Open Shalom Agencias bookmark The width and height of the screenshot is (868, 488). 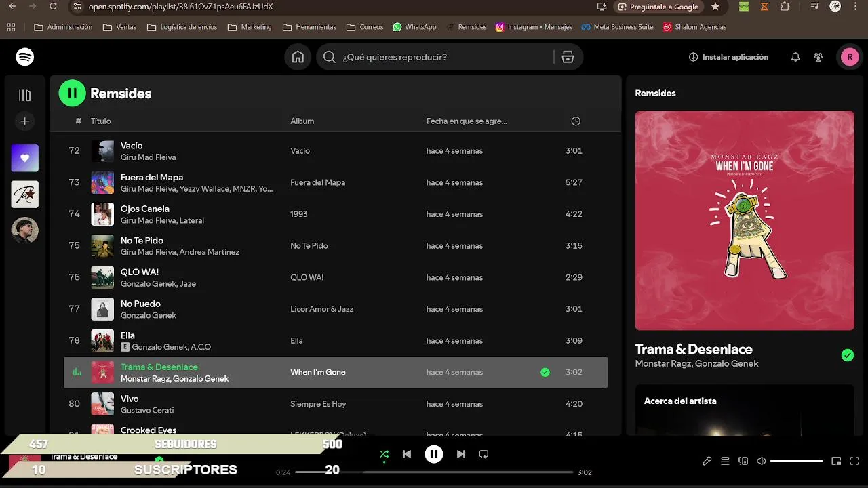click(695, 27)
